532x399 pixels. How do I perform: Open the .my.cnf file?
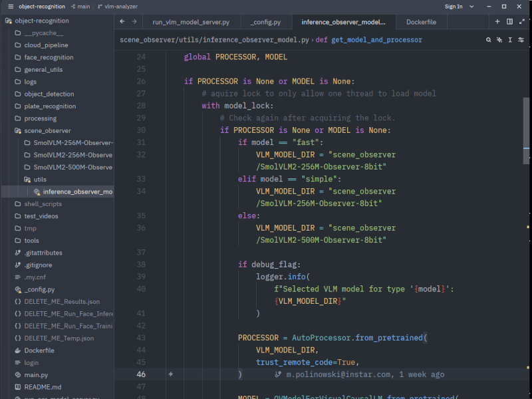pos(57,277)
